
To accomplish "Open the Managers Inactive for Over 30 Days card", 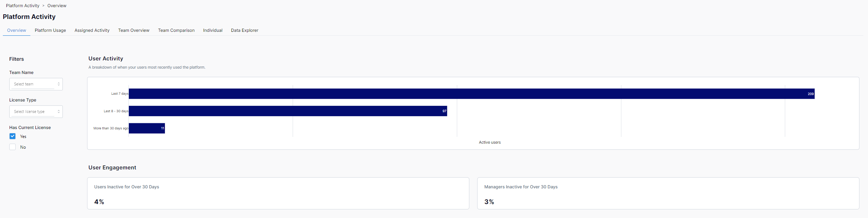I will coord(668,193).
